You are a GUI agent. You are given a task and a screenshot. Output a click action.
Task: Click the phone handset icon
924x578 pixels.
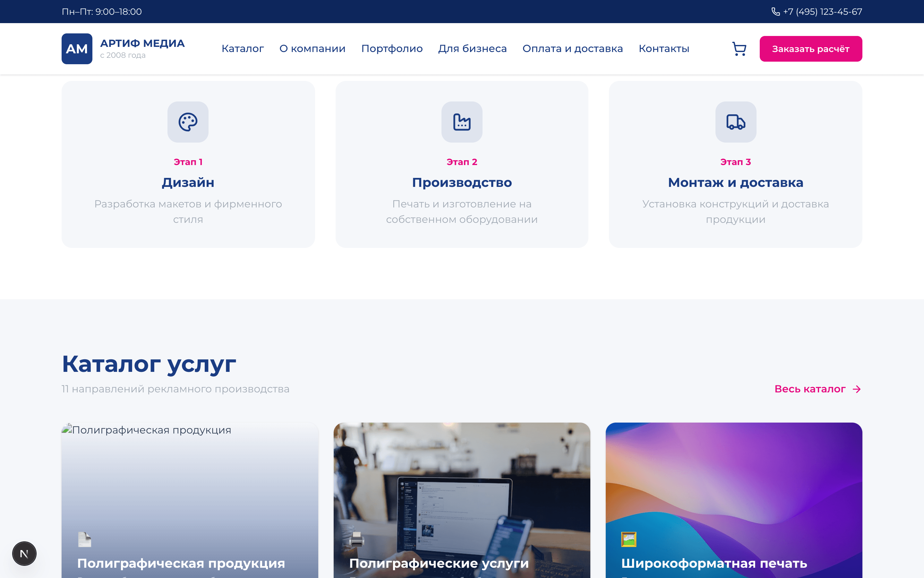click(775, 12)
